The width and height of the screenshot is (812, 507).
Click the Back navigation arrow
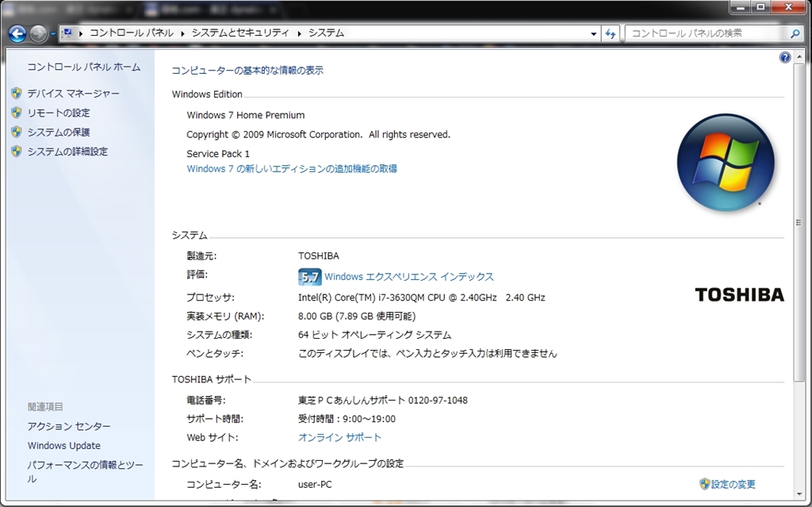coord(17,33)
